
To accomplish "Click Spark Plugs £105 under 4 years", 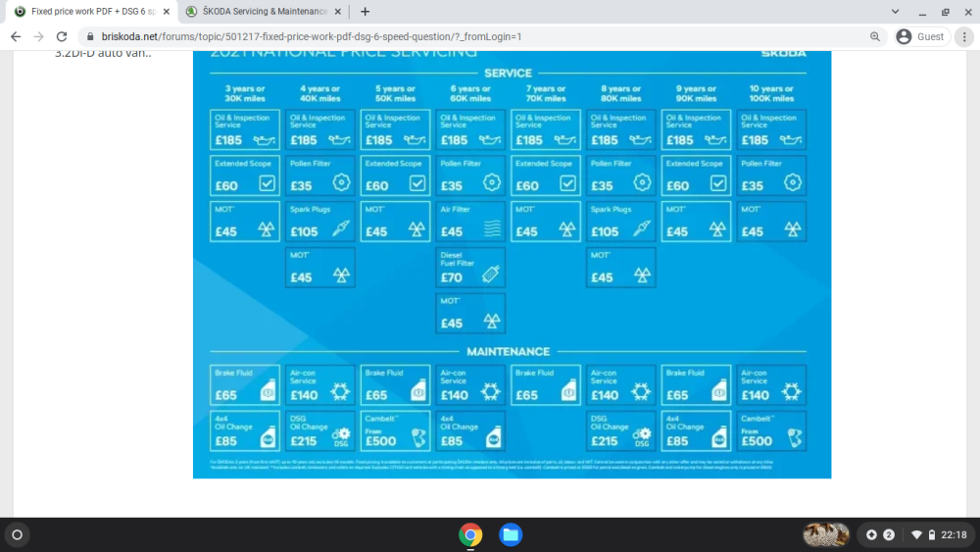I will pyautogui.click(x=320, y=222).
